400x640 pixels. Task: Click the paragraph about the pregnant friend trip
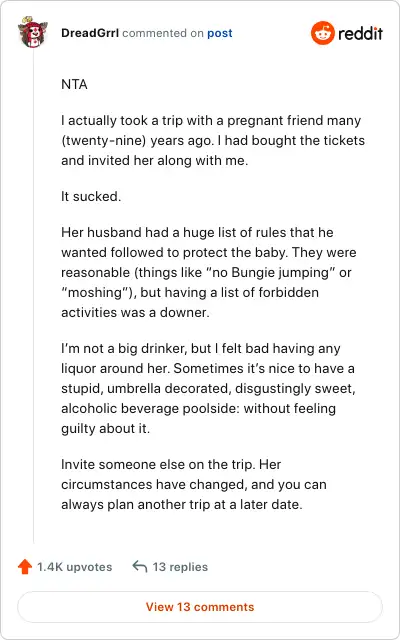click(213, 140)
